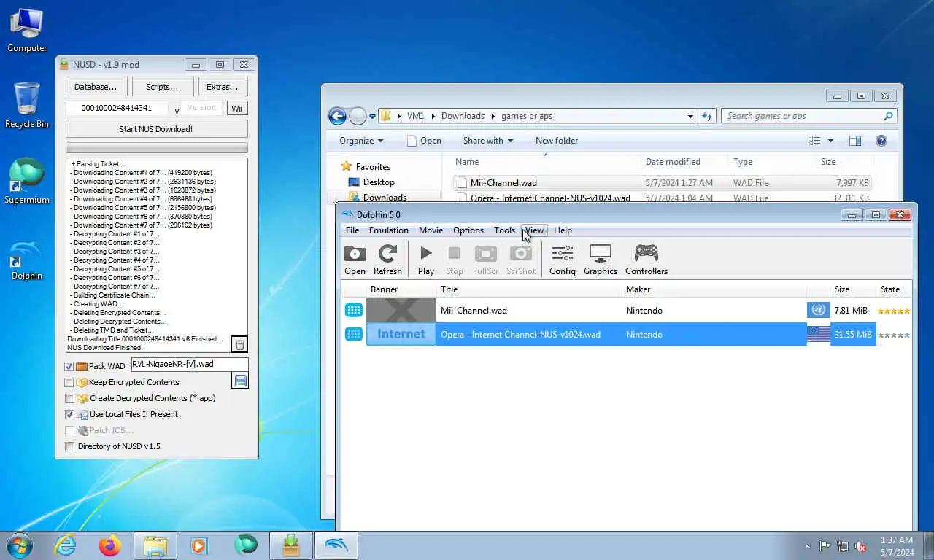Open the Share with dropdown
This screenshot has width=934, height=560.
[x=487, y=141]
